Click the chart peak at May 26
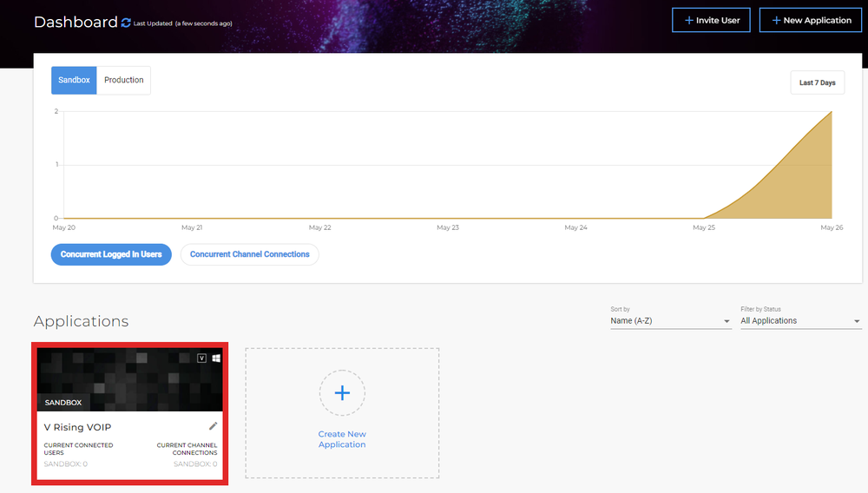Viewport: 868px width, 493px height. click(832, 112)
